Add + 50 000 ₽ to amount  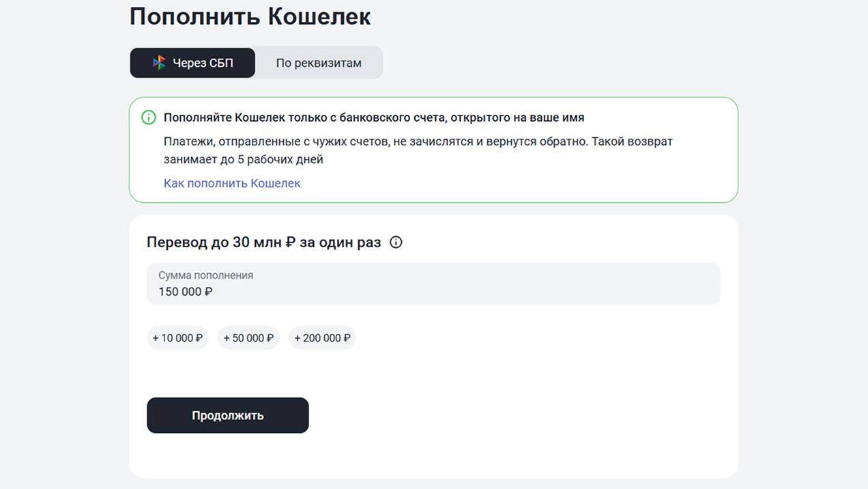click(x=248, y=337)
